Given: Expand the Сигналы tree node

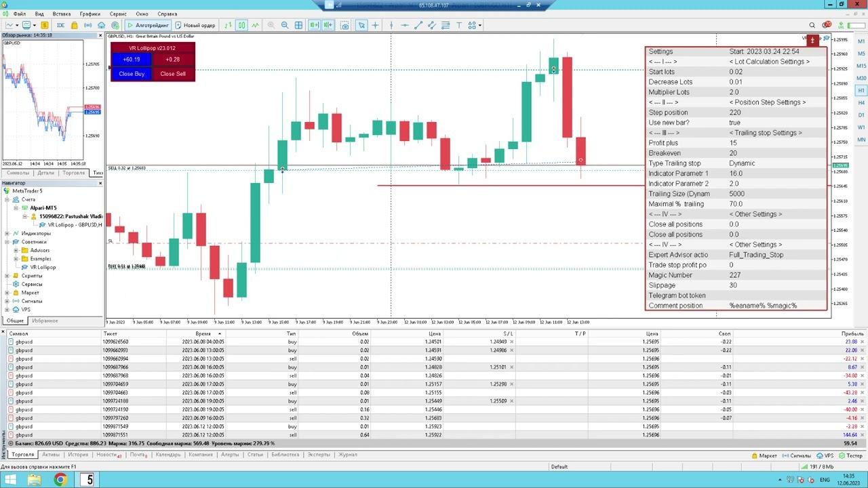Looking at the screenshot, I should click(x=7, y=301).
